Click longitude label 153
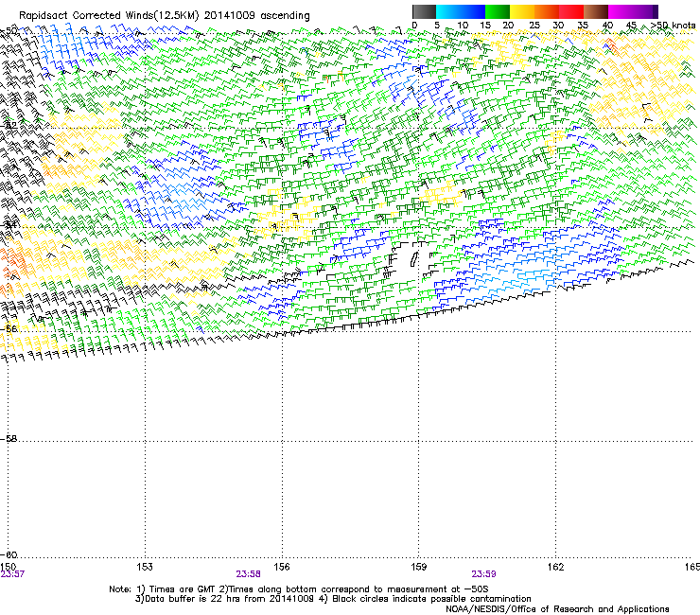The image size is (700, 615). (x=145, y=567)
